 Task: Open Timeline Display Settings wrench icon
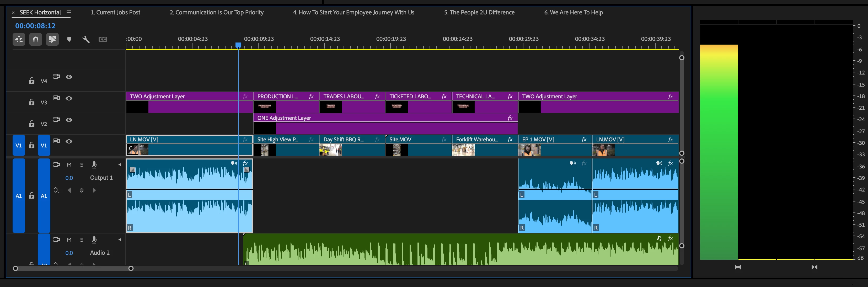click(x=86, y=39)
